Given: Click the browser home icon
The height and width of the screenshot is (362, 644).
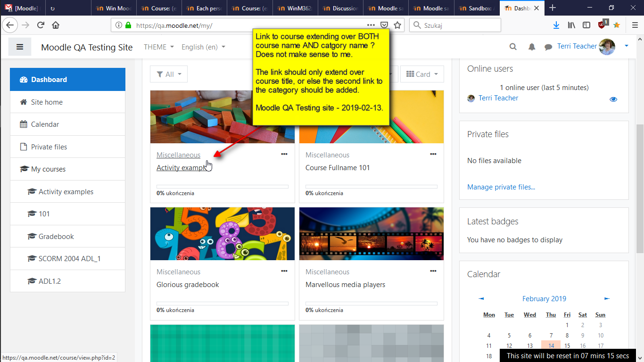Looking at the screenshot, I should coord(56,25).
